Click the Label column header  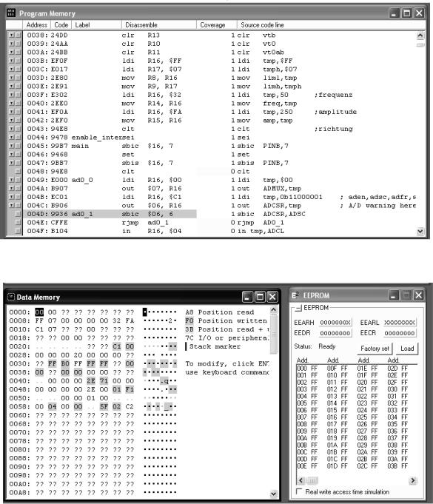click(x=96, y=24)
